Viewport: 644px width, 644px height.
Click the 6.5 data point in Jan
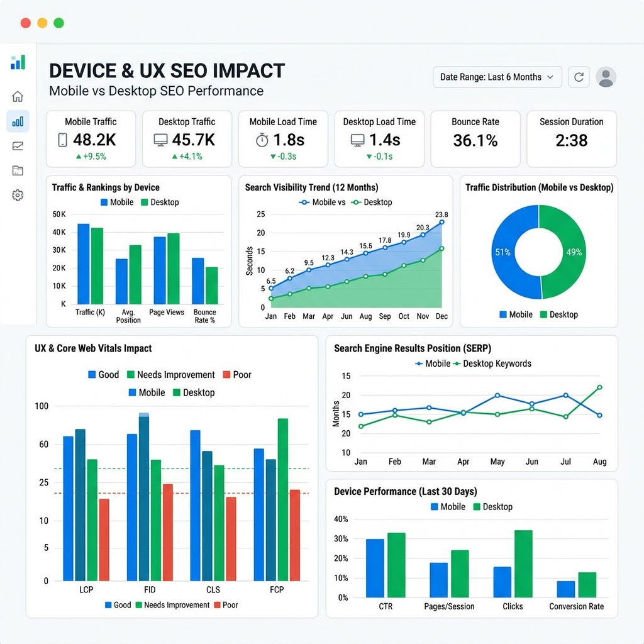pos(270,288)
